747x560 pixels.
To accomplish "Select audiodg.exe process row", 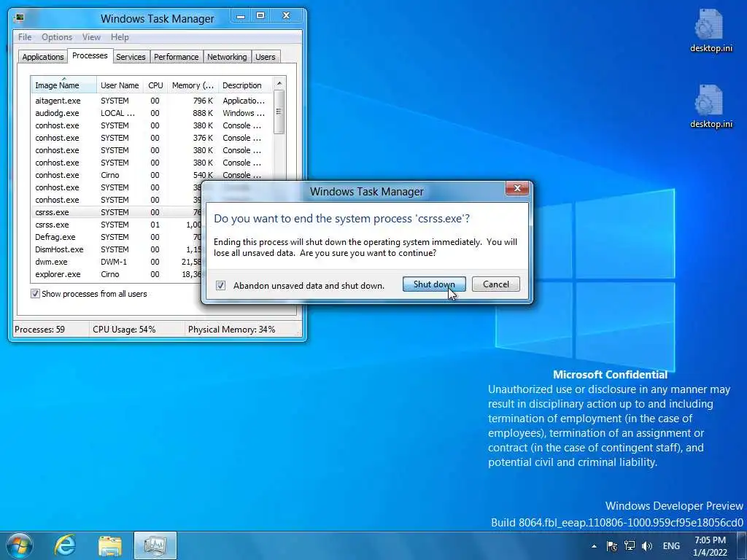I will tap(152, 113).
